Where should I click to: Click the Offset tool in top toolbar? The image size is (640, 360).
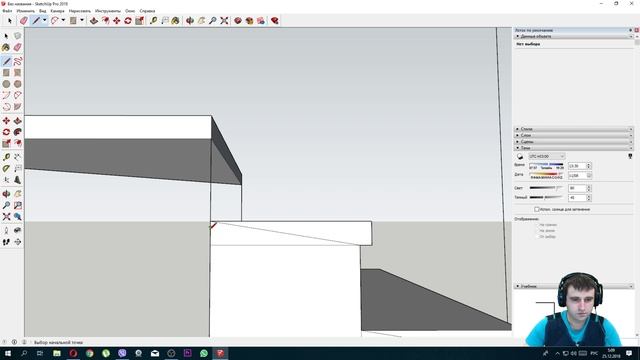click(x=105, y=20)
